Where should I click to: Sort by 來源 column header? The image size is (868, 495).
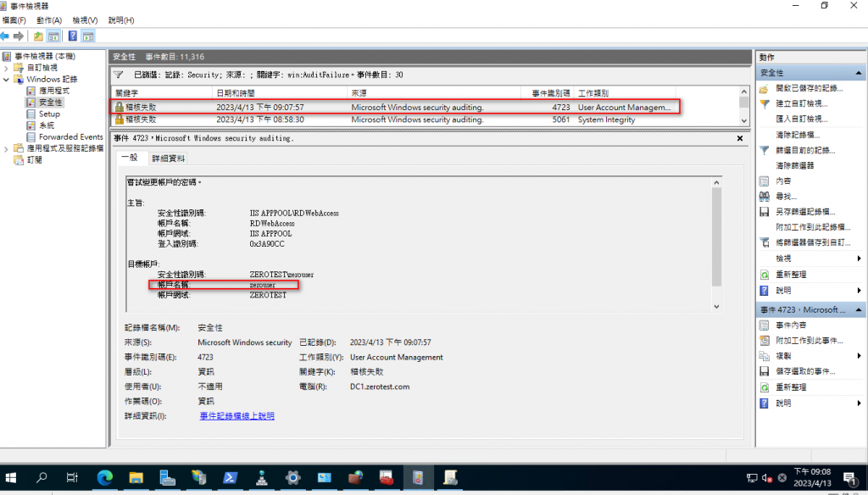pos(434,93)
